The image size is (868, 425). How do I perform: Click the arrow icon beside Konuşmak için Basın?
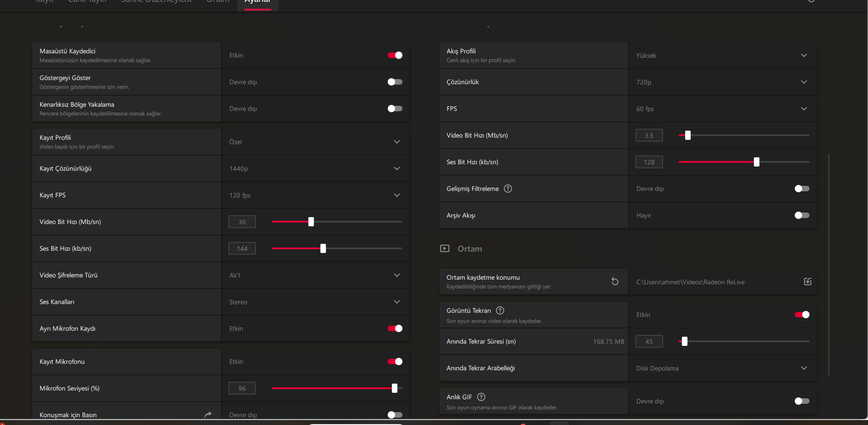pos(208,414)
